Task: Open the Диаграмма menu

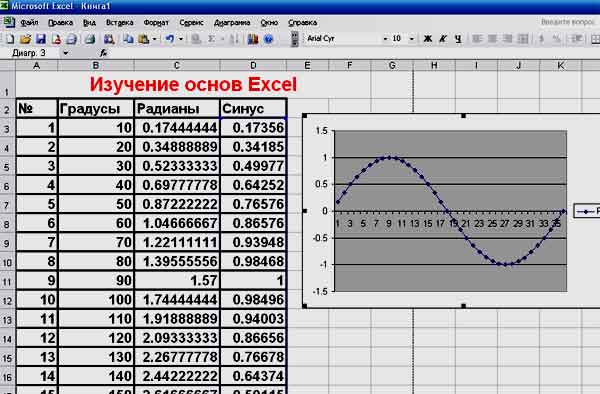Action: [x=232, y=23]
